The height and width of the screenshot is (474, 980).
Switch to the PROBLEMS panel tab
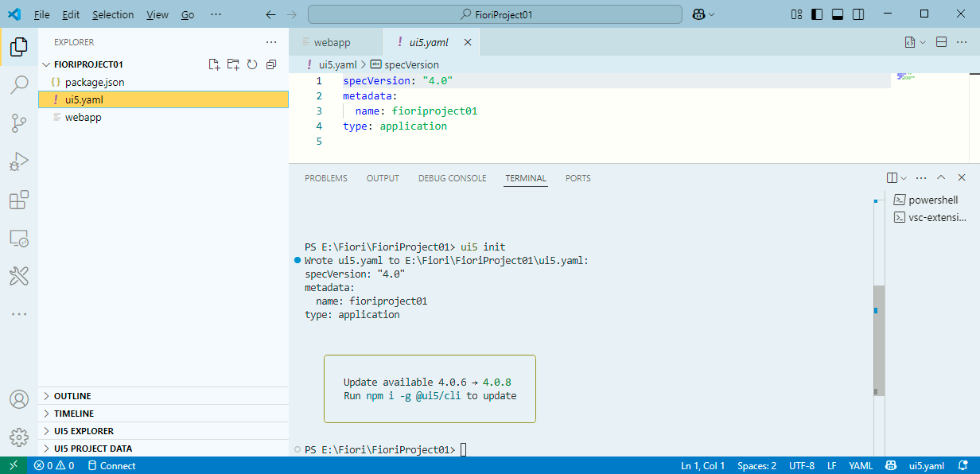[326, 178]
